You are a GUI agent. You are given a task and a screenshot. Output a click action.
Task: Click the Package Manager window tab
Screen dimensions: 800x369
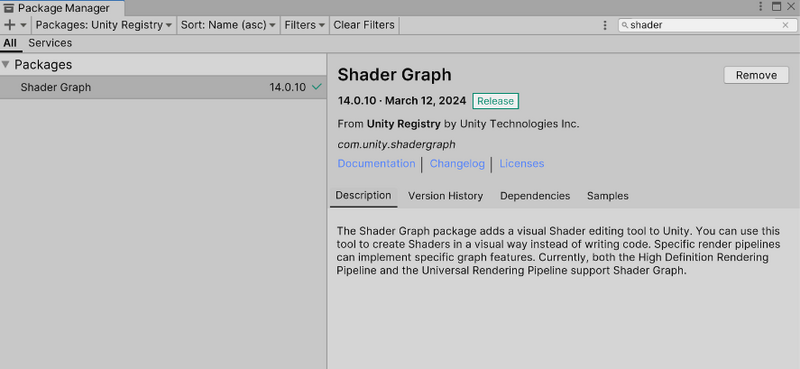61,8
